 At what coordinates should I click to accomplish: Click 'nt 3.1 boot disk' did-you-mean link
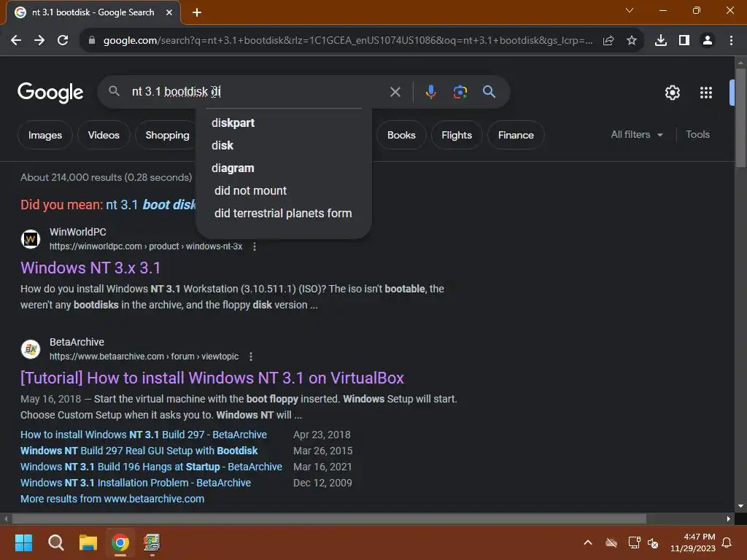click(x=150, y=205)
